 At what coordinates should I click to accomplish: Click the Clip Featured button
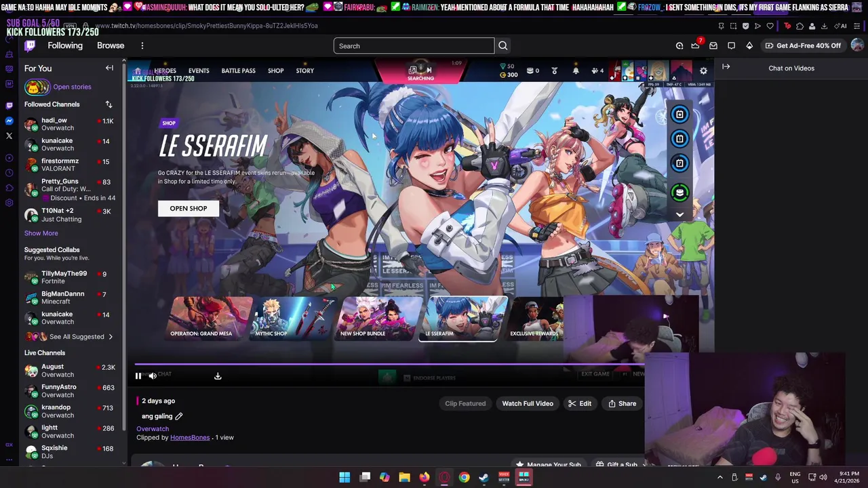coord(465,403)
